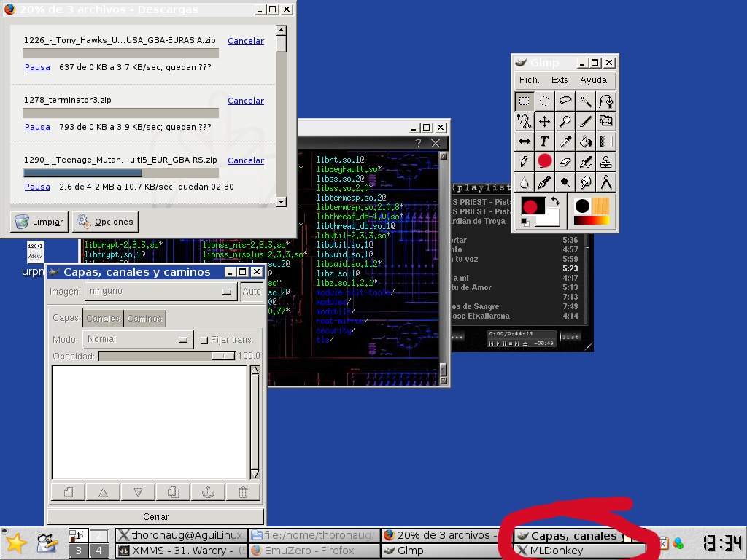The width and height of the screenshot is (747, 560).
Task: Open the active brush preview
Action: 582,206
